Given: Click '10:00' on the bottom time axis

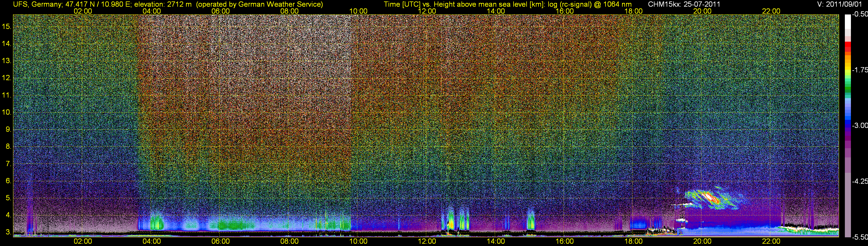Looking at the screenshot, I should point(358,242).
